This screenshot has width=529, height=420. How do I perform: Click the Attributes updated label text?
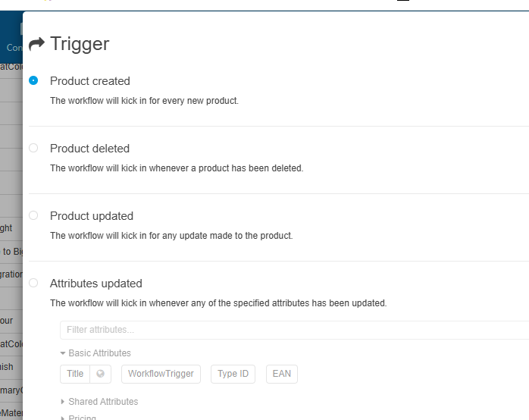(x=96, y=284)
